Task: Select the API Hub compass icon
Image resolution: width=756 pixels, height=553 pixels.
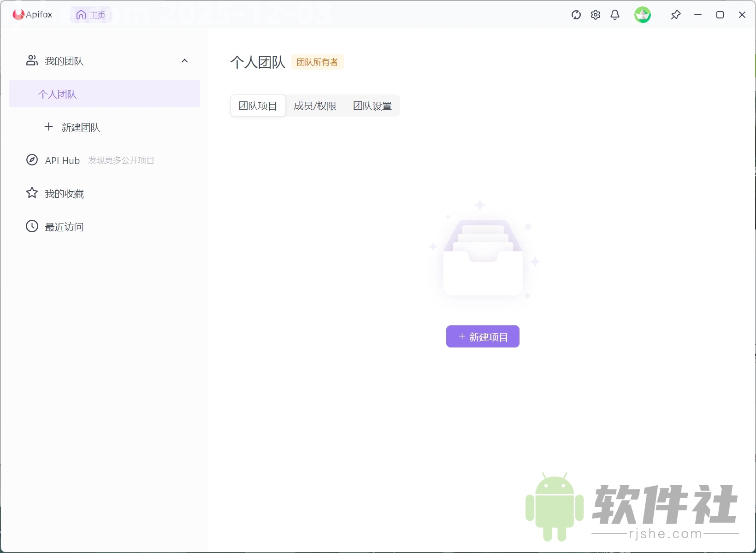Action: click(x=31, y=160)
